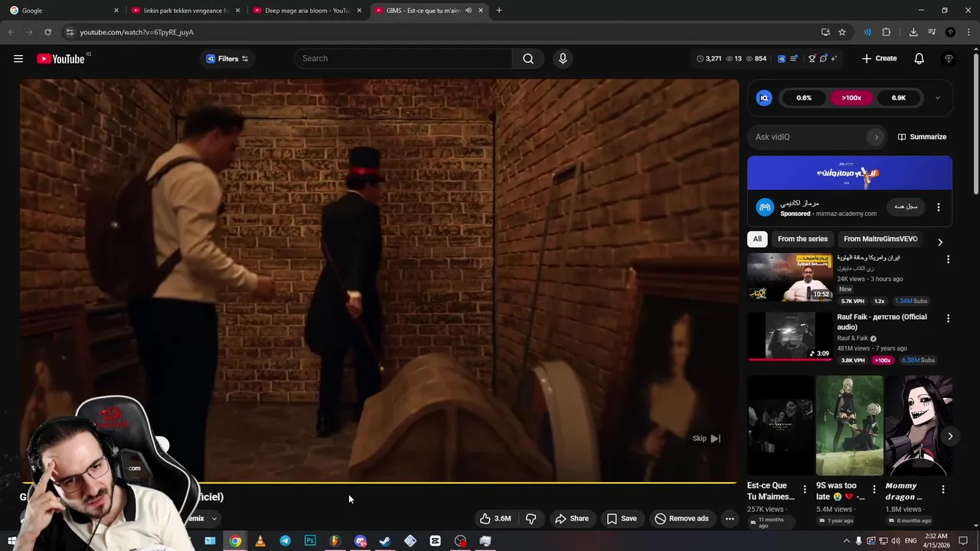Open Chrome three-dot menu
The width and height of the screenshot is (980, 551).
pos(969,32)
